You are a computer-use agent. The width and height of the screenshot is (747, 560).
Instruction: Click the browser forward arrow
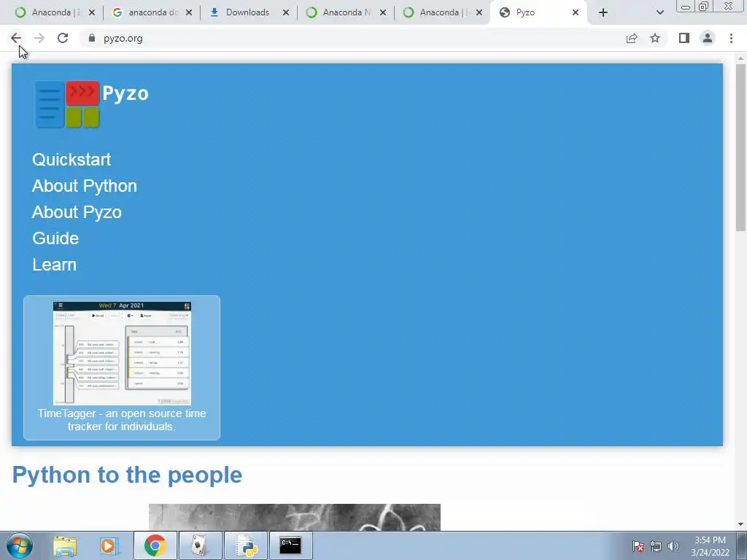(39, 38)
